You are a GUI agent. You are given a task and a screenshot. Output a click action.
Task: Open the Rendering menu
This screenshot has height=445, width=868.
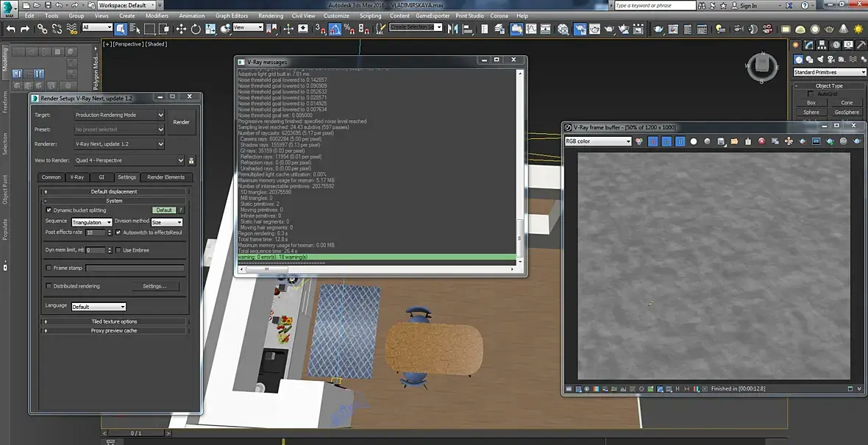[x=271, y=16]
